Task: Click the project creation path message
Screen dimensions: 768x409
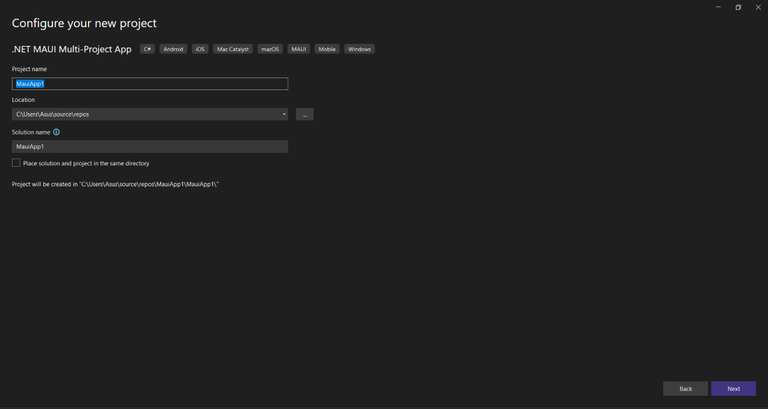Action: coord(115,184)
